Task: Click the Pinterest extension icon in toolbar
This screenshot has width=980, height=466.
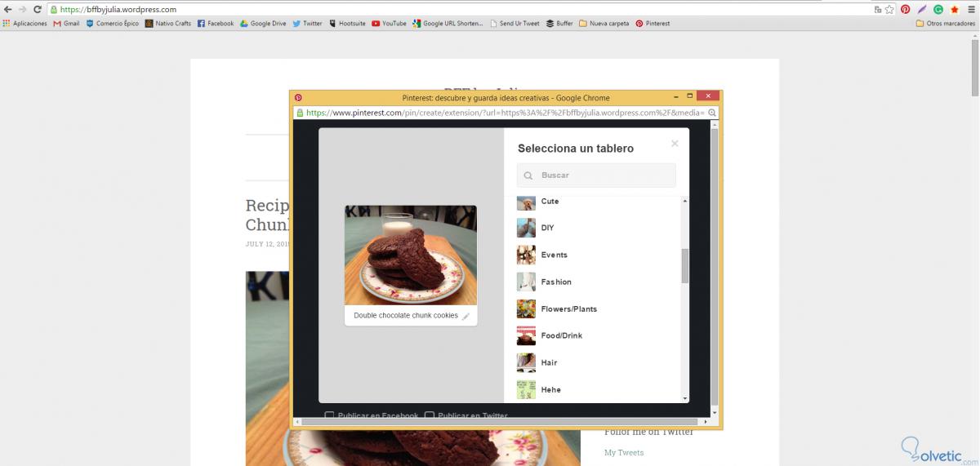Action: click(x=906, y=10)
